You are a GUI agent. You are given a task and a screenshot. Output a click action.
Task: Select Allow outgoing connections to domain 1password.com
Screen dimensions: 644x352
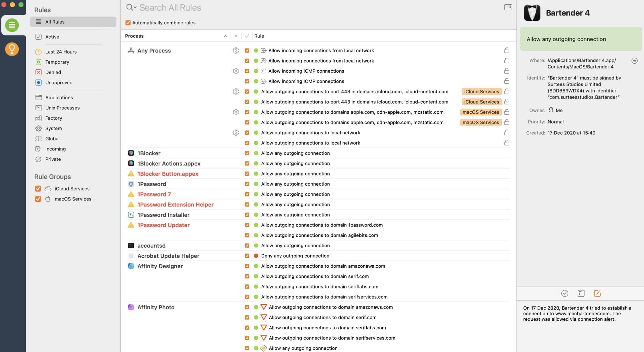pyautogui.click(x=322, y=225)
